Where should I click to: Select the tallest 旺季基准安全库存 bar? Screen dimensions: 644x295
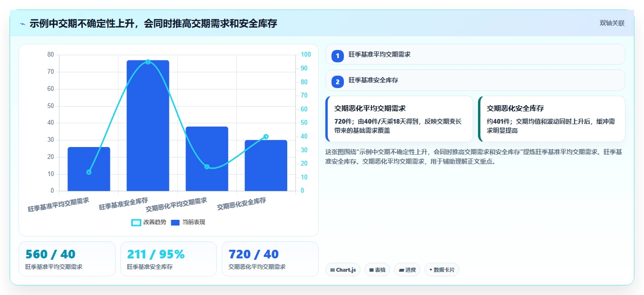pyautogui.click(x=148, y=126)
